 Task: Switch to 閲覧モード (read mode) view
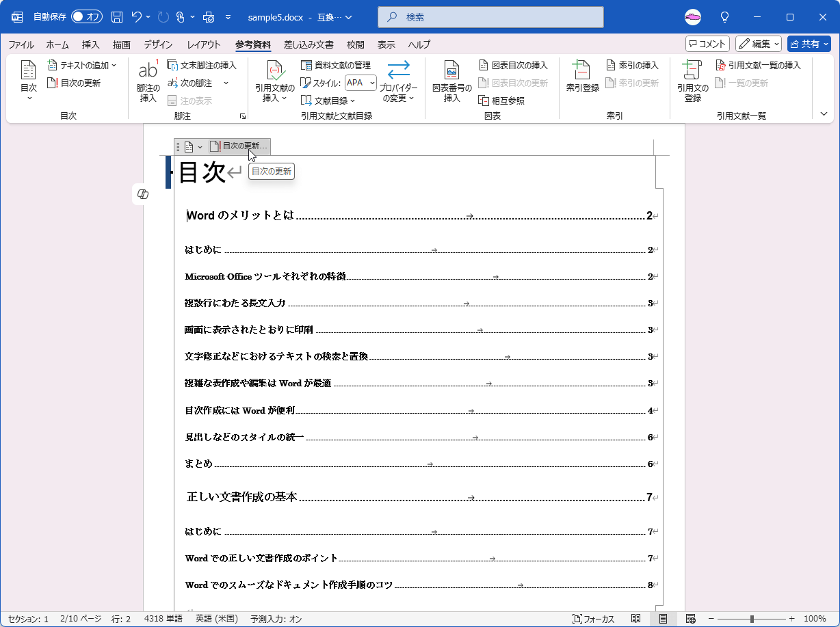point(636,619)
